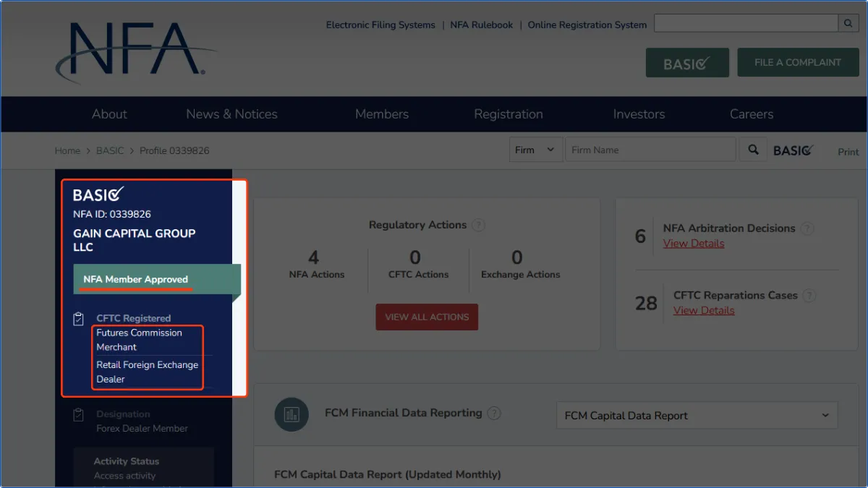This screenshot has width=868, height=488.
Task: Open the News & Notices menu
Action: pyautogui.click(x=231, y=114)
